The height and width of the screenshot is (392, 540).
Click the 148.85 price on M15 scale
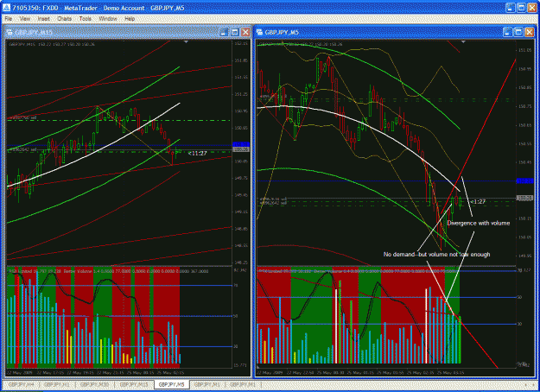pyautogui.click(x=241, y=229)
